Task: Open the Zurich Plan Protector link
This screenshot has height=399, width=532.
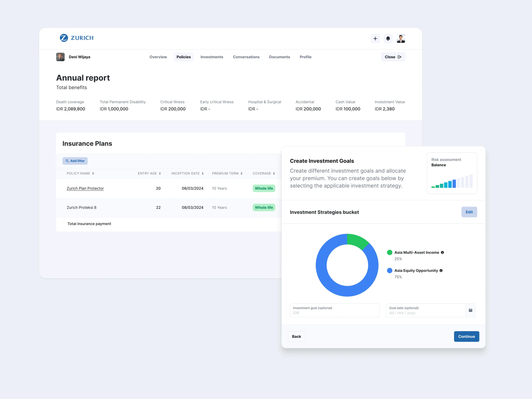Action: (85, 188)
